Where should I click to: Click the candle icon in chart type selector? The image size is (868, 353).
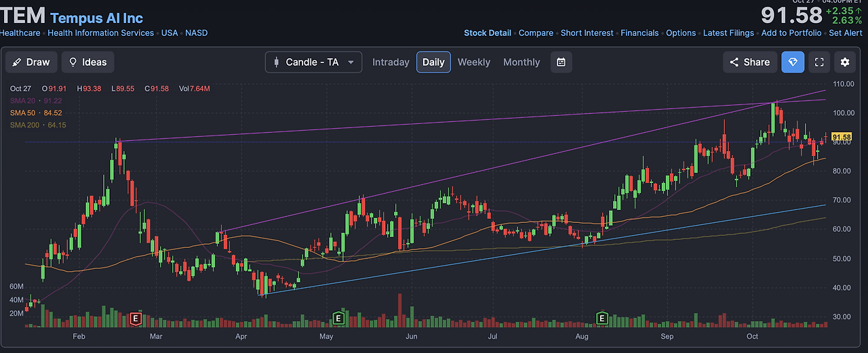276,62
